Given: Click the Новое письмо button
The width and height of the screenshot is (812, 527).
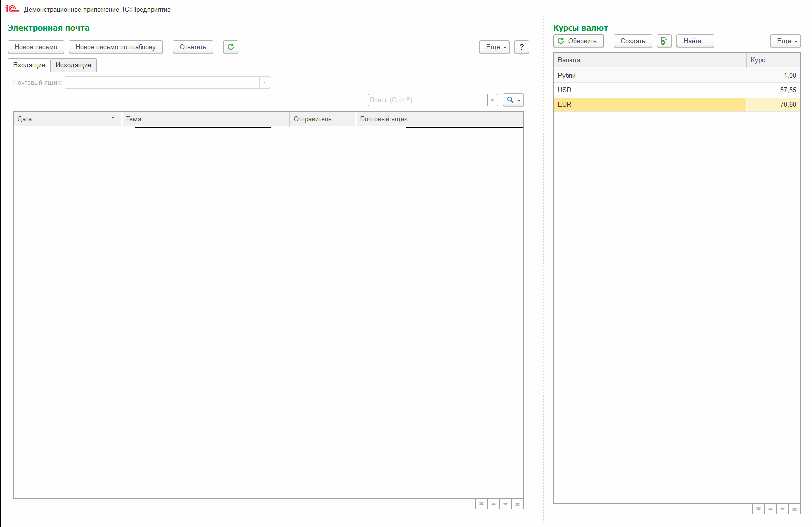Looking at the screenshot, I should click(x=36, y=47).
